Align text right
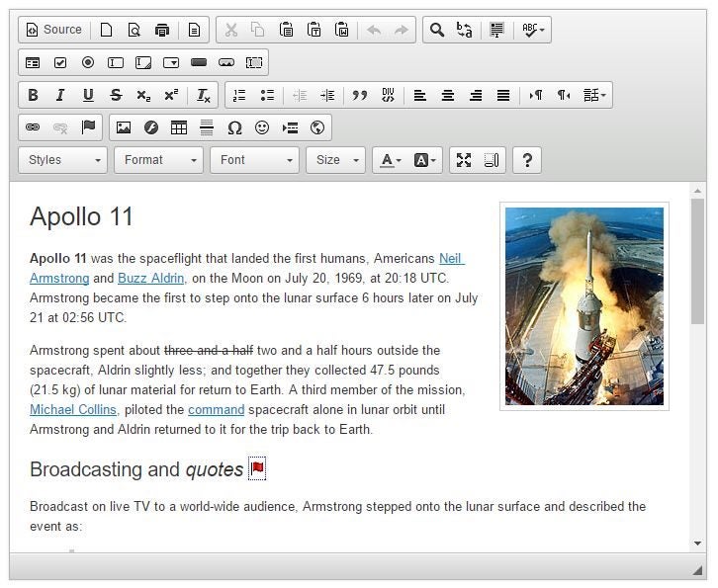The height and width of the screenshot is (588, 718). pos(476,95)
